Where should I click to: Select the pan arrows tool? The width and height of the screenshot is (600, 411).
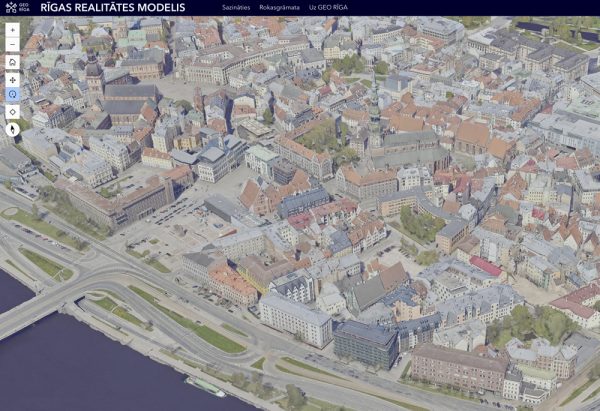[x=13, y=80]
